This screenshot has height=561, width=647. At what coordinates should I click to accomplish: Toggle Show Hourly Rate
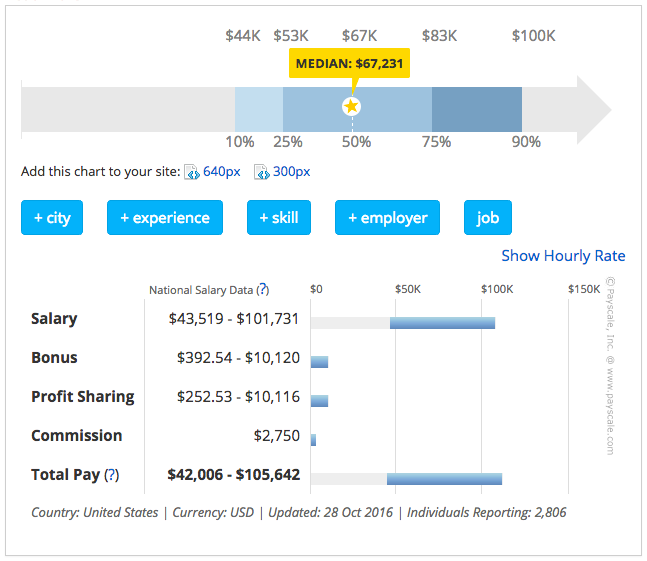(x=563, y=256)
